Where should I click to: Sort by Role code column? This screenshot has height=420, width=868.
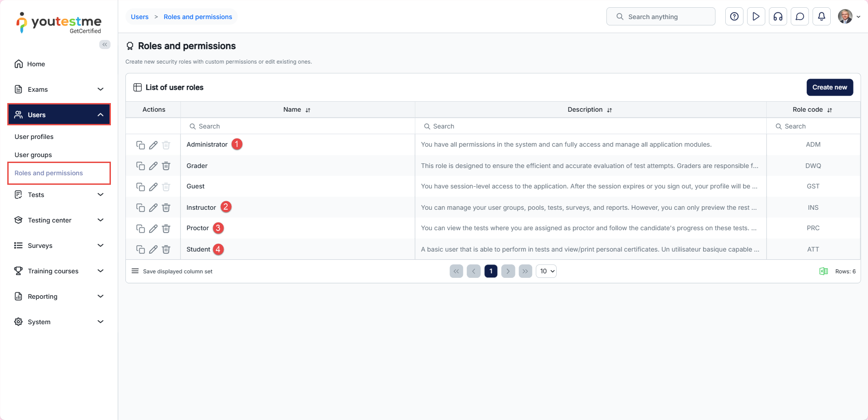(829, 110)
